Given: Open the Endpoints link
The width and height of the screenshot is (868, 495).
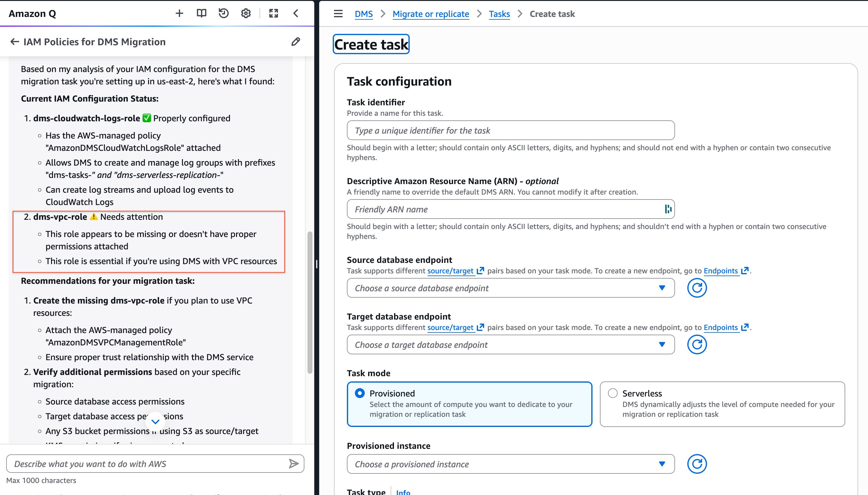Looking at the screenshot, I should coord(721,271).
